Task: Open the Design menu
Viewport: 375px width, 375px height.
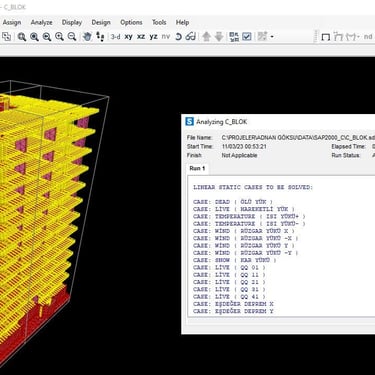Action: click(x=101, y=22)
